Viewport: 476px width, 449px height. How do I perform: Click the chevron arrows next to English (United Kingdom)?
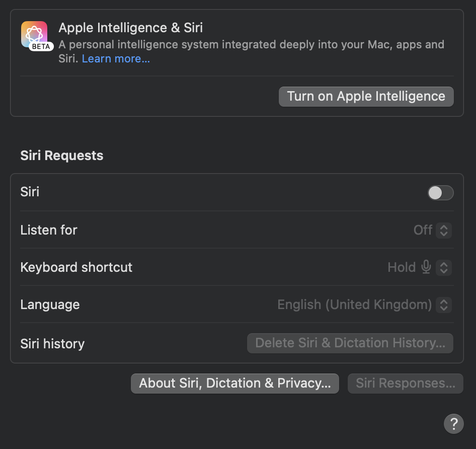pos(444,305)
